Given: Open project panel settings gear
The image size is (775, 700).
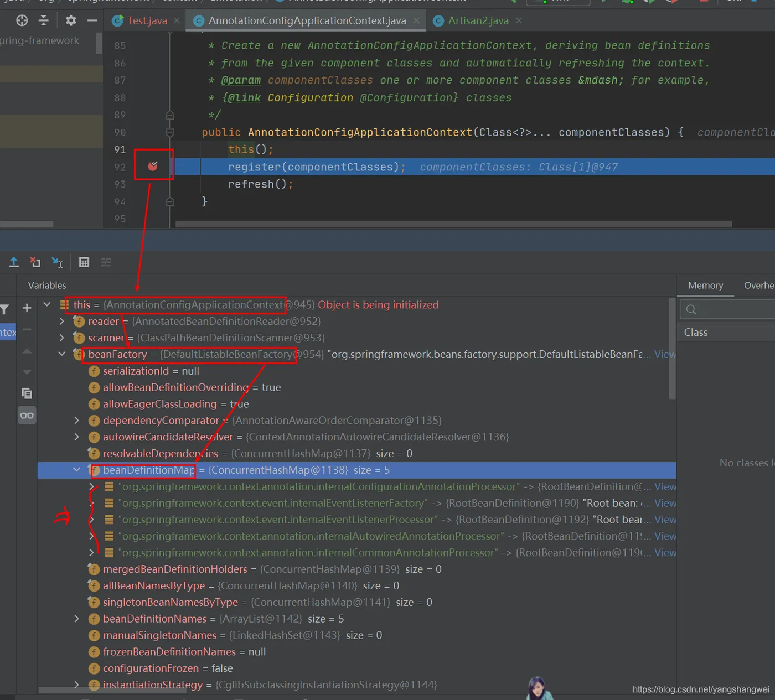Looking at the screenshot, I should click(x=71, y=21).
